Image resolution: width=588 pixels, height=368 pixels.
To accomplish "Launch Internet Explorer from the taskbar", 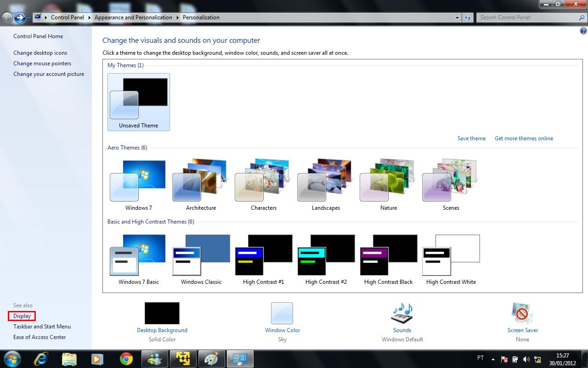I will point(41,359).
